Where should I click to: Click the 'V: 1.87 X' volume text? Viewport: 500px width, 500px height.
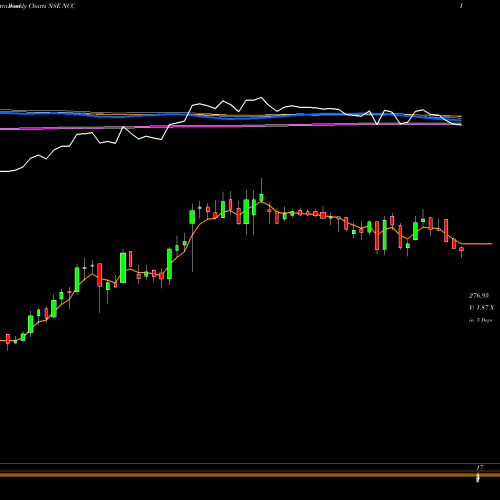click(481, 307)
